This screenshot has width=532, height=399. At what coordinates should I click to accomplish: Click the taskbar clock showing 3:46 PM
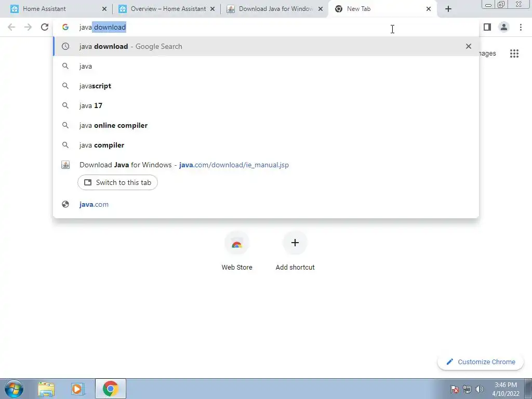(506, 389)
